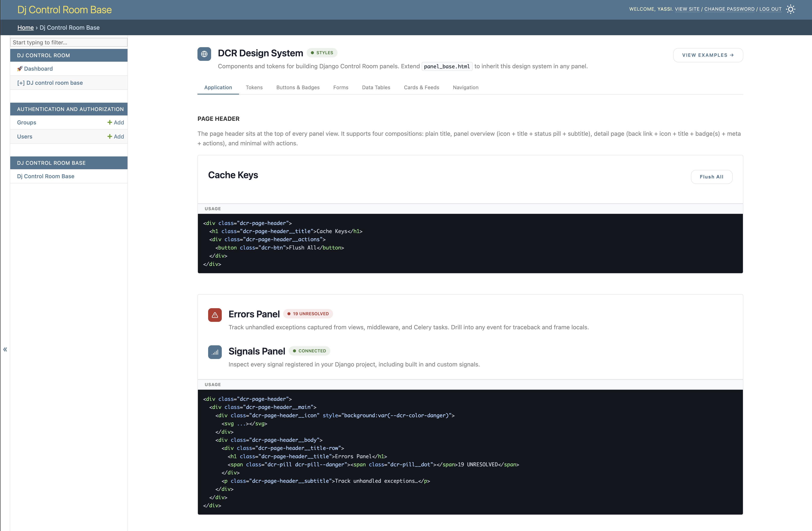812x531 pixels.
Task: Click the plus Add link for Users
Action: 116,136
